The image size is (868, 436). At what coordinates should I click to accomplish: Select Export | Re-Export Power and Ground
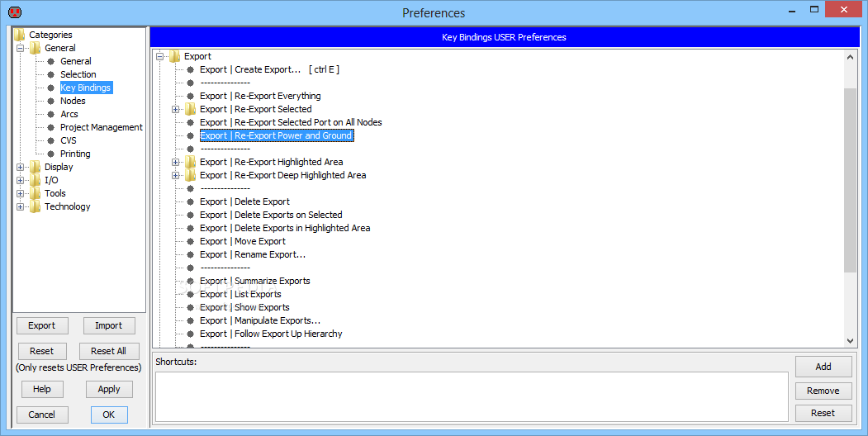pos(276,135)
